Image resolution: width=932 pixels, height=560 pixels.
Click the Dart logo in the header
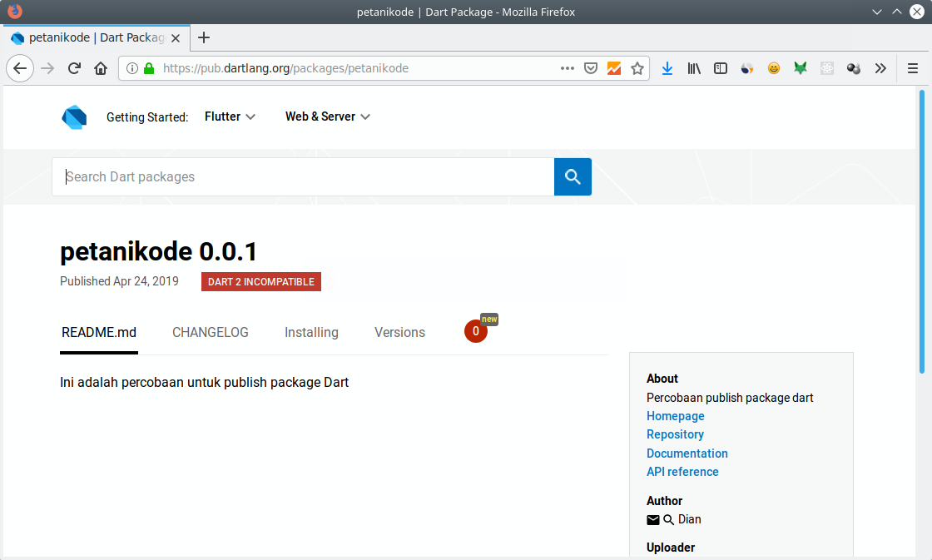(74, 117)
